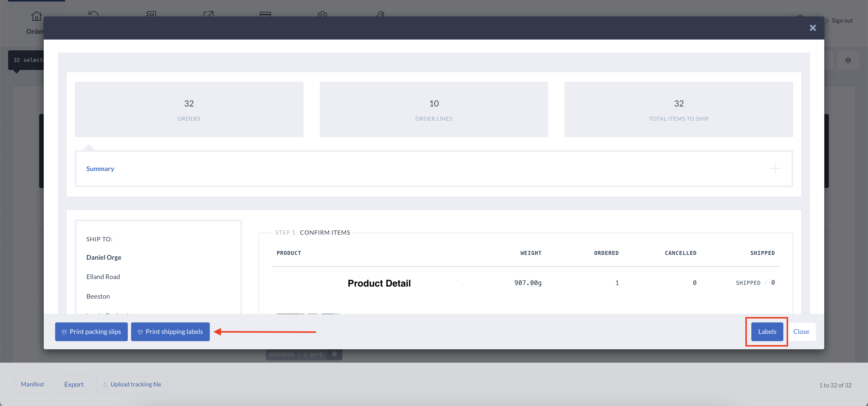Click the Close button in the dialog footer
The width and height of the screenshot is (868, 406).
(x=801, y=331)
